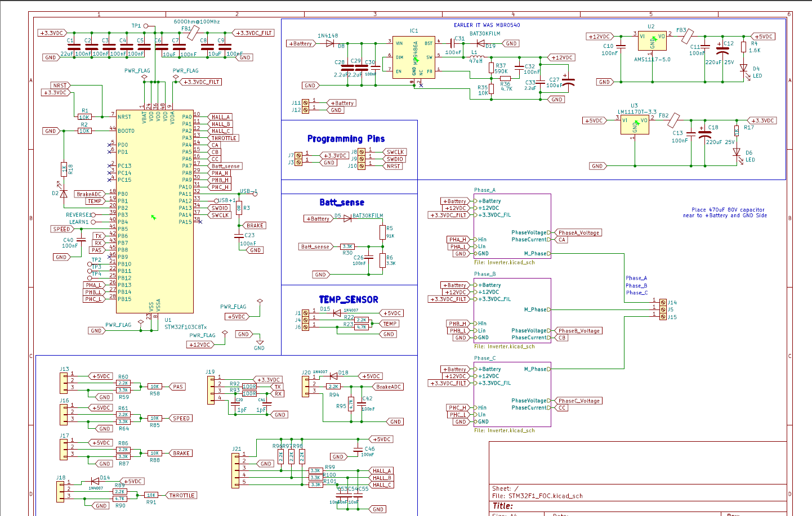Viewport: 812px width, 516px height.
Task: Click the REVERSE1 test point on PB3
Action: [93, 215]
